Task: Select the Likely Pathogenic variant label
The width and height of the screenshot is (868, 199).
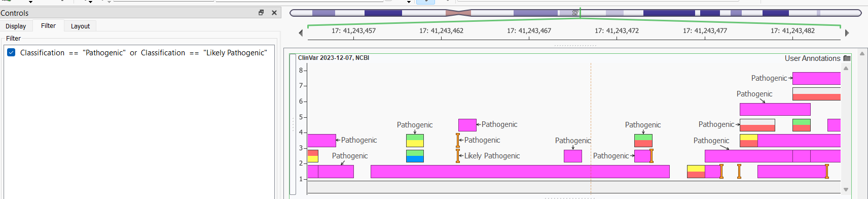Action: pyautogui.click(x=492, y=156)
